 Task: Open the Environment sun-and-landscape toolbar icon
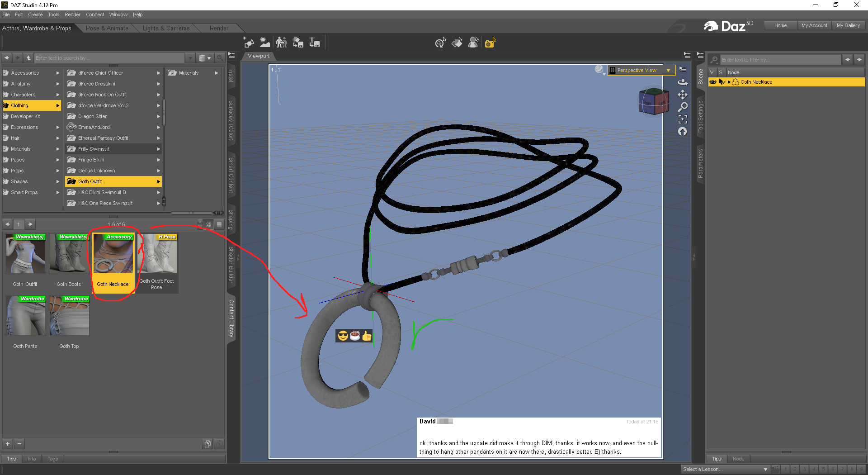point(265,43)
